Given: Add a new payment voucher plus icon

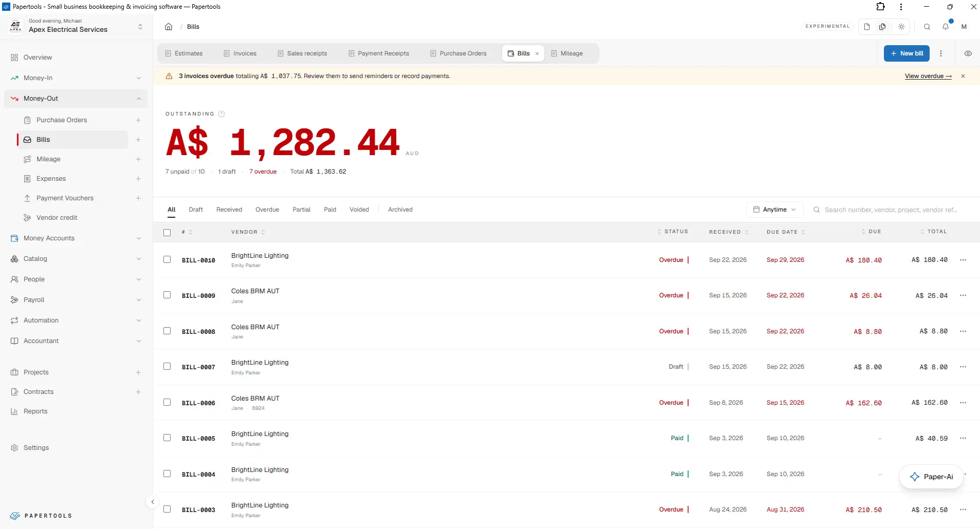Looking at the screenshot, I should coord(138,198).
